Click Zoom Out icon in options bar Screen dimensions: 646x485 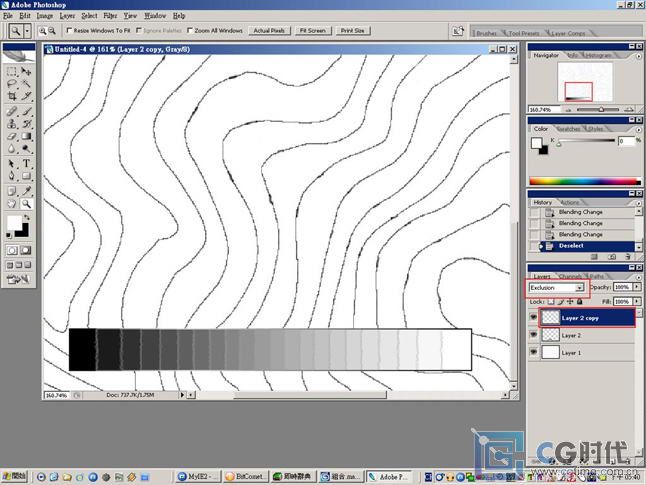pyautogui.click(x=52, y=30)
